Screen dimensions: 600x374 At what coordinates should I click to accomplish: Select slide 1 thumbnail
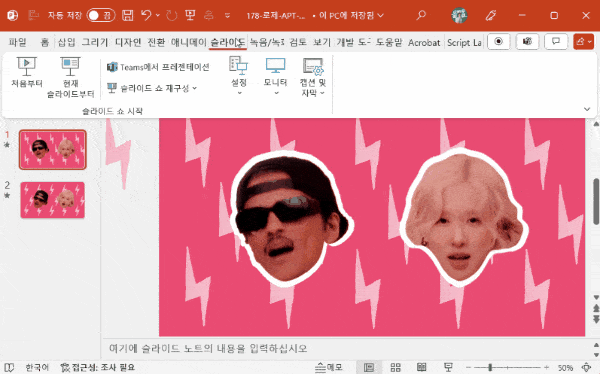coord(53,149)
